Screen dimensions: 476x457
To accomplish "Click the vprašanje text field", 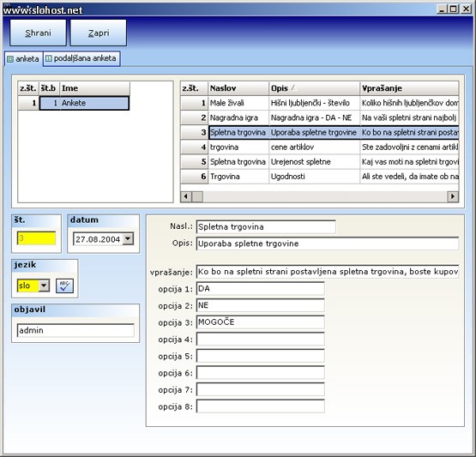I will (328, 272).
